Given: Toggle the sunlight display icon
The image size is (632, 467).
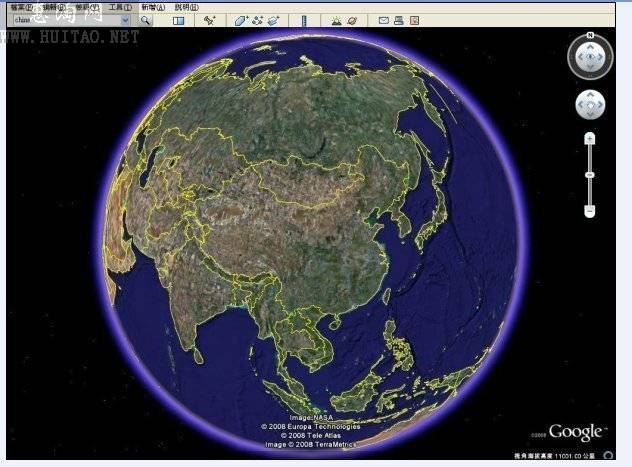Looking at the screenshot, I should [335, 20].
